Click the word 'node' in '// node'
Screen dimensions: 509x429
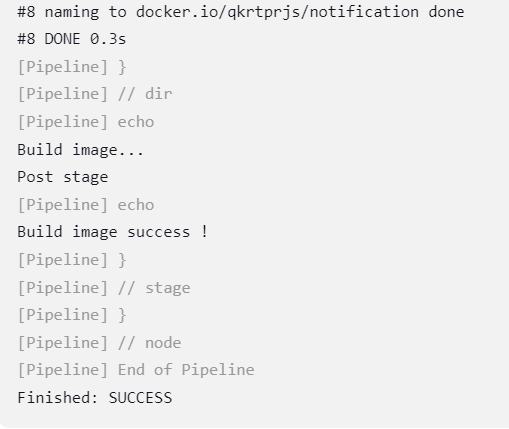coord(163,343)
